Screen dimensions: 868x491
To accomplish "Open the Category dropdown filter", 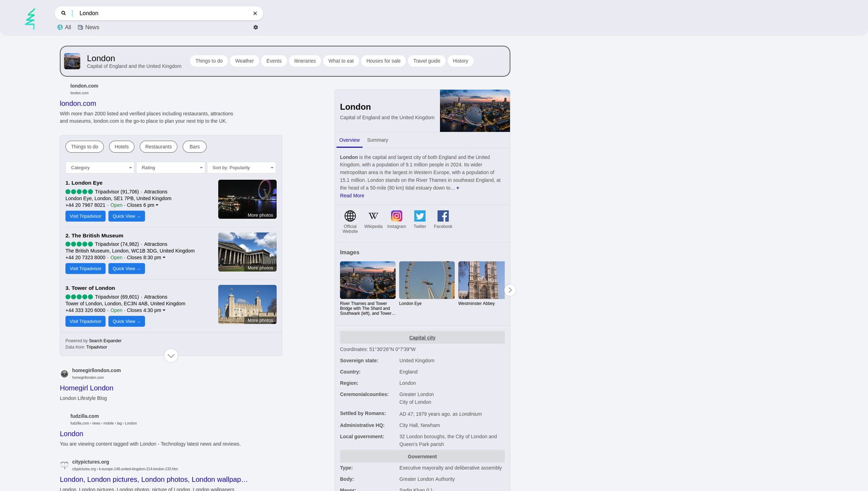I will point(100,168).
